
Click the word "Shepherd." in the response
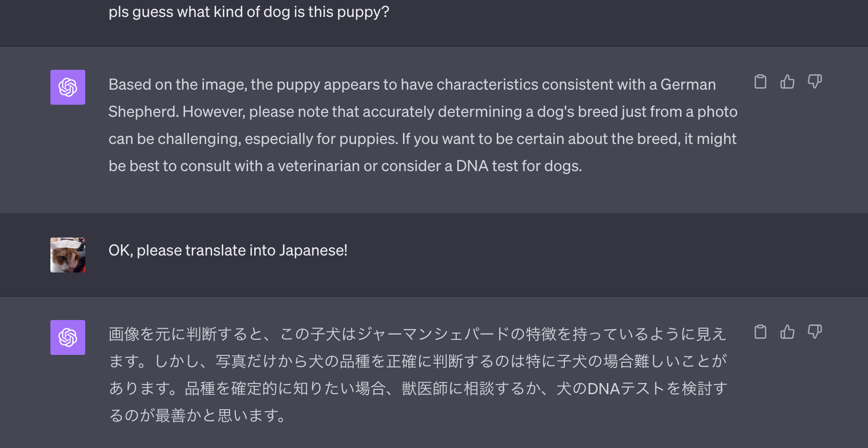(x=143, y=112)
